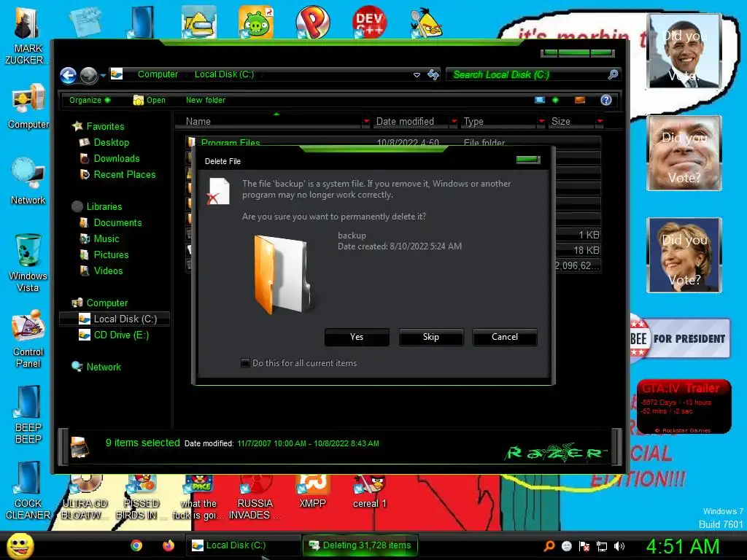747x560 pixels.
Task: Click the change view icon in toolbar
Action: click(x=540, y=100)
